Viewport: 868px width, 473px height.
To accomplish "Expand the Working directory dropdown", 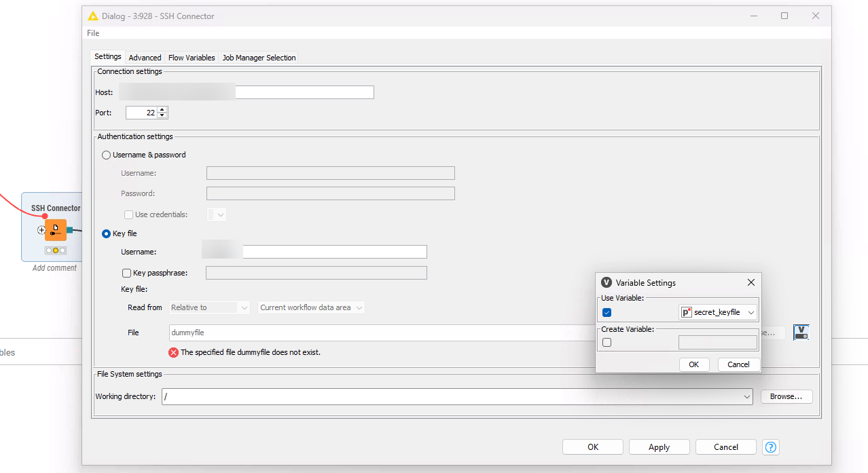I will click(747, 396).
